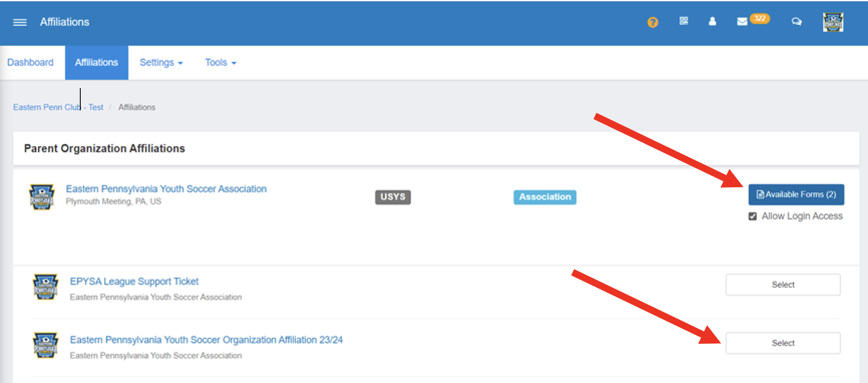Click the EPYSA League Support Ticket logo
This screenshot has height=383, width=868.
click(46, 287)
